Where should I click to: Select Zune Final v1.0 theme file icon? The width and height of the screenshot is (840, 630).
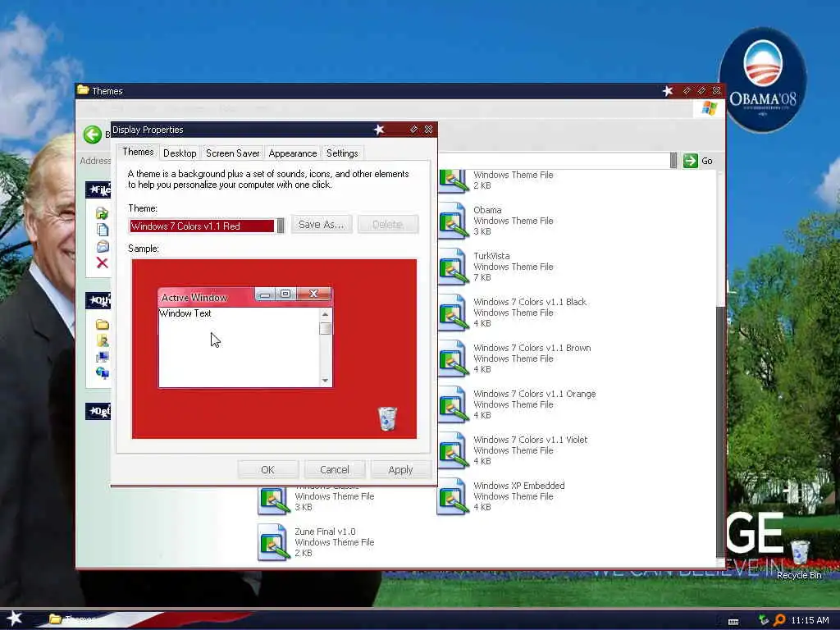(273, 542)
